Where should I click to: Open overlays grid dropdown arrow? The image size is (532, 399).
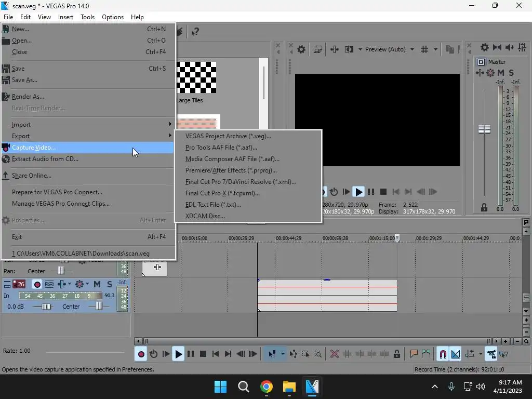436,49
